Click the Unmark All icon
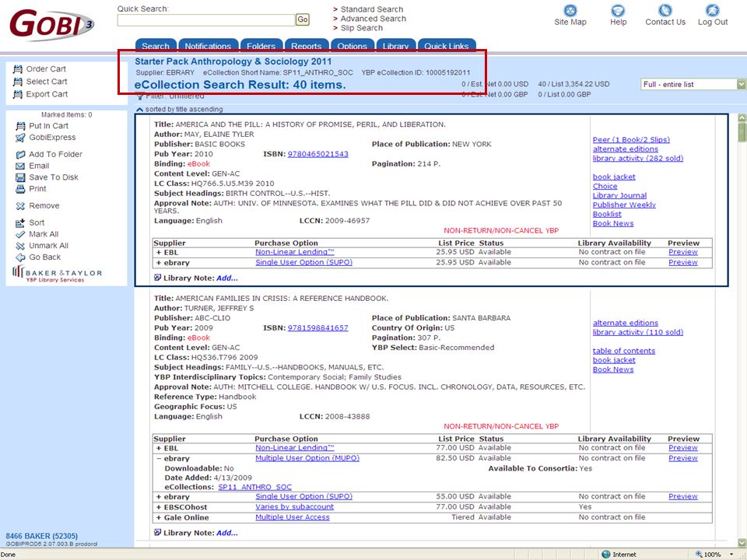Image resolution: width=747 pixels, height=560 pixels. (x=20, y=246)
